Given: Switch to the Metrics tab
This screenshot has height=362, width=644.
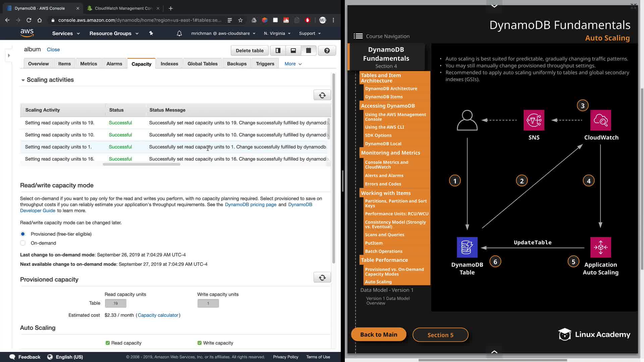Looking at the screenshot, I should point(89,64).
